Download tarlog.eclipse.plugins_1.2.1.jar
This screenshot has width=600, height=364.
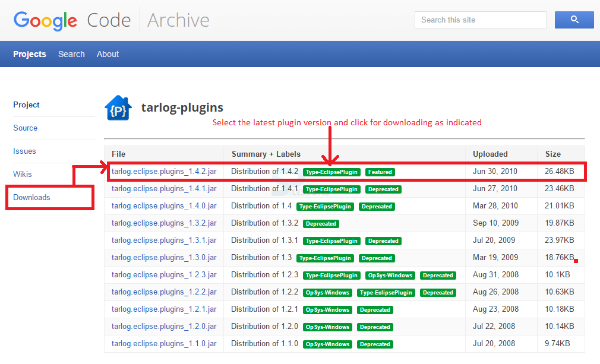(x=164, y=309)
